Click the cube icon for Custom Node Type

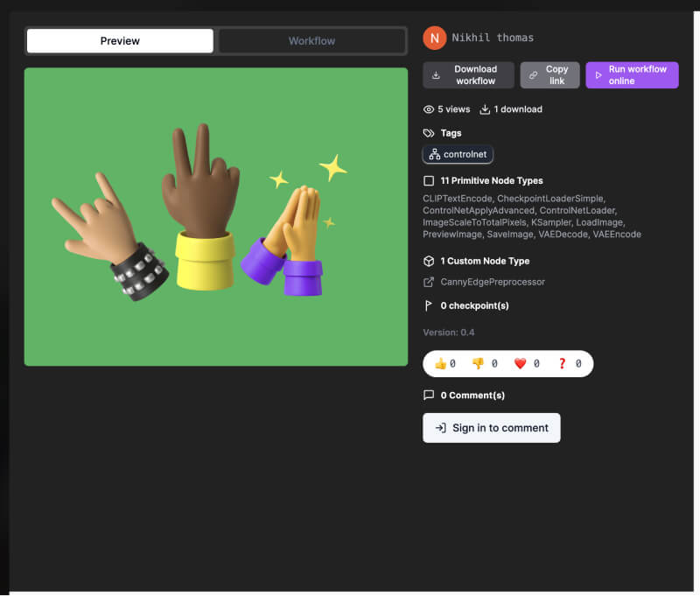429,261
